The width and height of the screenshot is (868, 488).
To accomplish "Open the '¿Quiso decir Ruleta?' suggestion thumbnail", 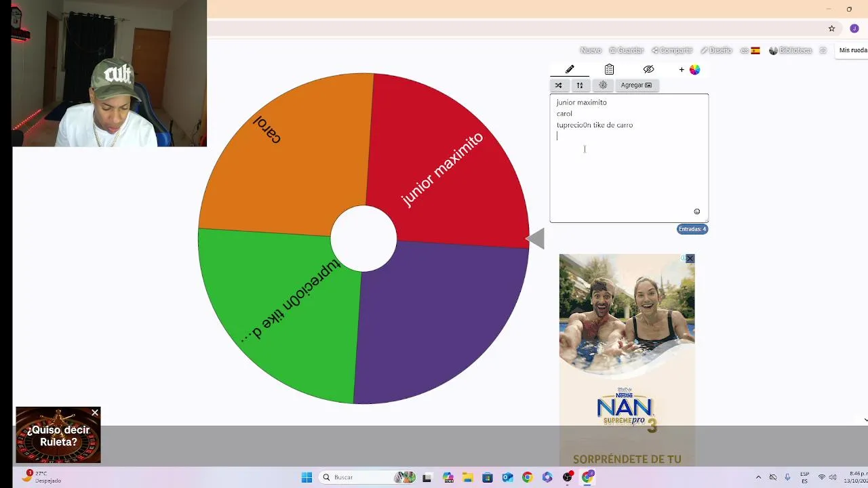I will [x=58, y=435].
